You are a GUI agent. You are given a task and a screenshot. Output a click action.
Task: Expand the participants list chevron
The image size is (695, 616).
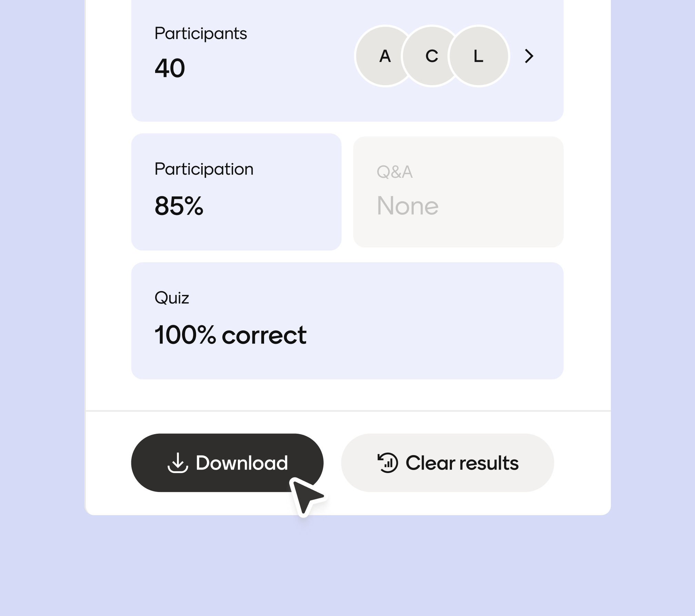(x=529, y=56)
